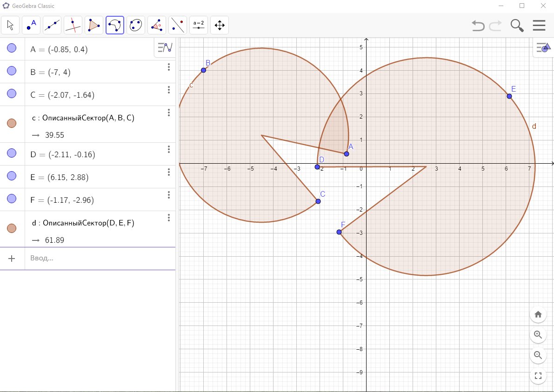Open the main hamburger menu
This screenshot has height=392, width=554.
(539, 25)
